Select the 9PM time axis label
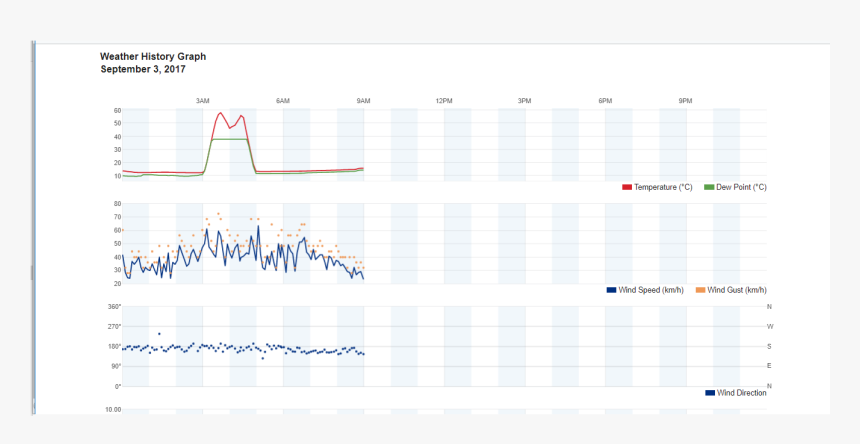 point(685,101)
